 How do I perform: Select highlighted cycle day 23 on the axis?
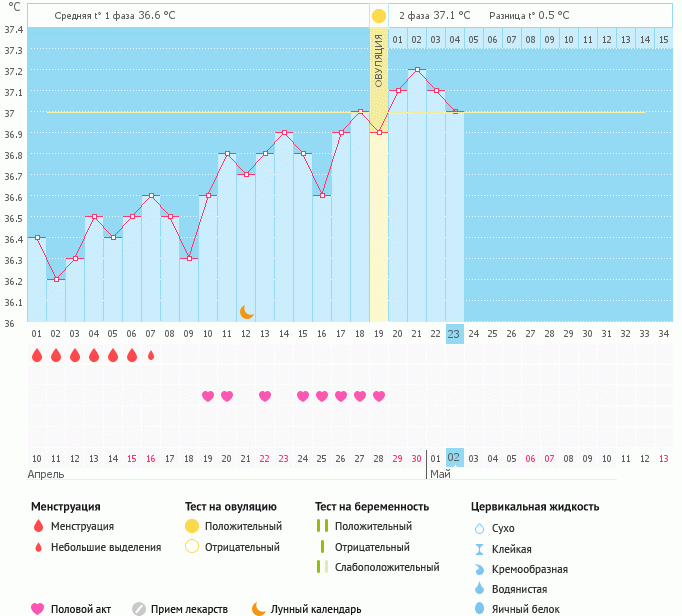[x=455, y=334]
